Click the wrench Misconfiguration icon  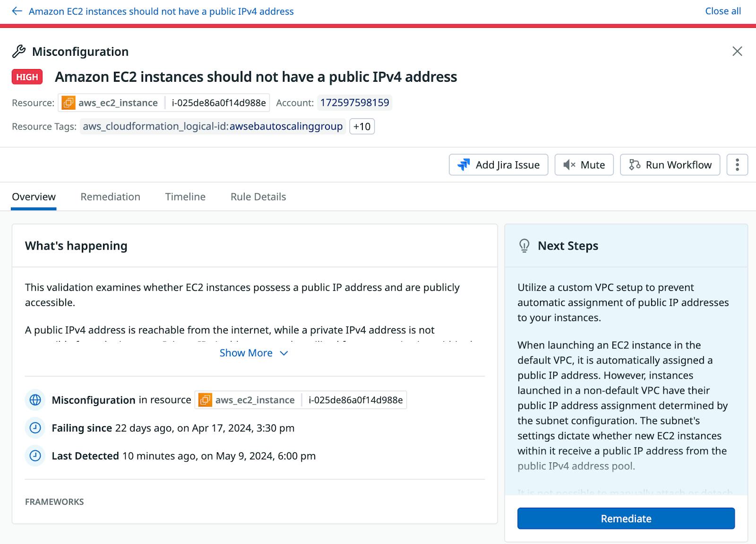pyautogui.click(x=19, y=51)
